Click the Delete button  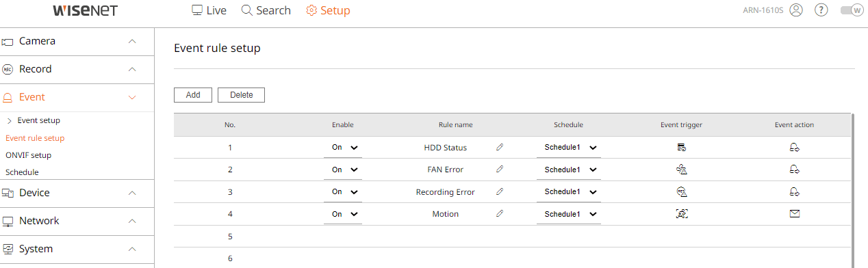click(x=241, y=95)
